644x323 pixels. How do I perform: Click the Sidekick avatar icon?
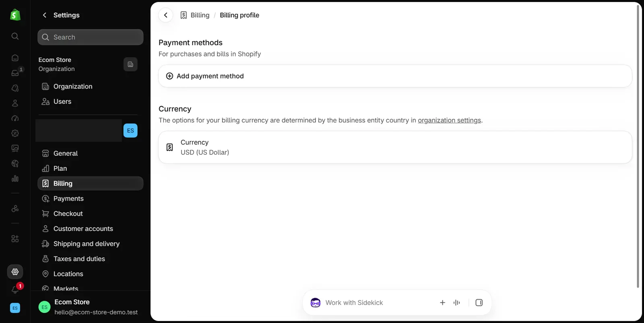click(x=316, y=302)
